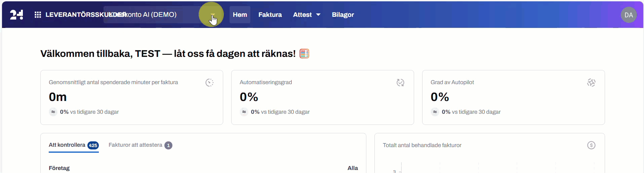The image size is (644, 173).
Task: Expand the company account selector dropdown
Action: (212, 15)
